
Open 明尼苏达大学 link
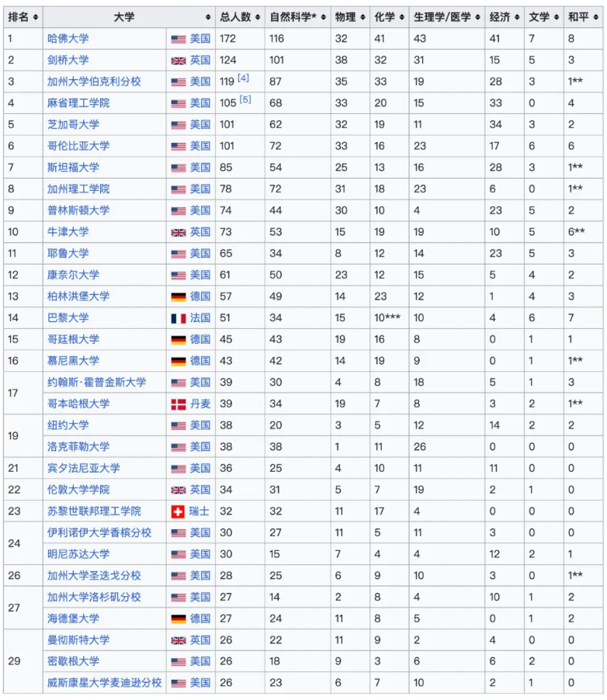coord(78,554)
